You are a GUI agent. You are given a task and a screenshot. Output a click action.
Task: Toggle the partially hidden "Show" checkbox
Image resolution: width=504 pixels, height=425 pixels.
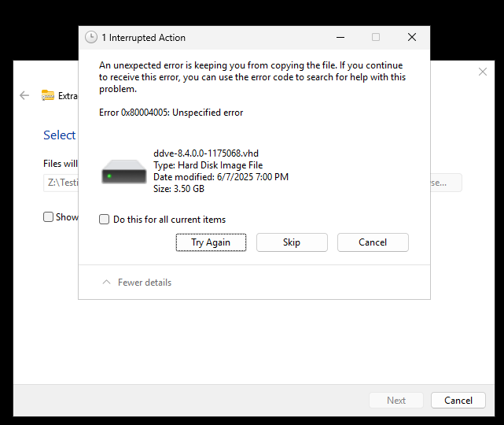tap(49, 216)
